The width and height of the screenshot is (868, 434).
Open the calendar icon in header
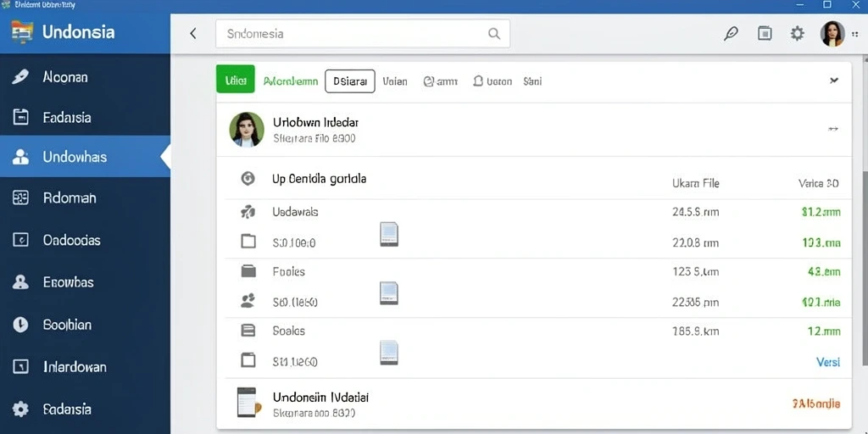765,34
